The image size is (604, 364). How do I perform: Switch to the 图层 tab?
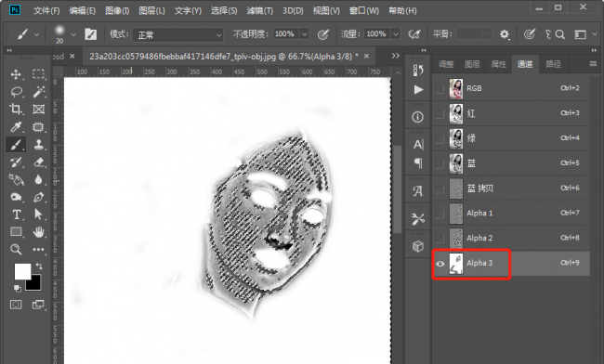[x=472, y=64]
